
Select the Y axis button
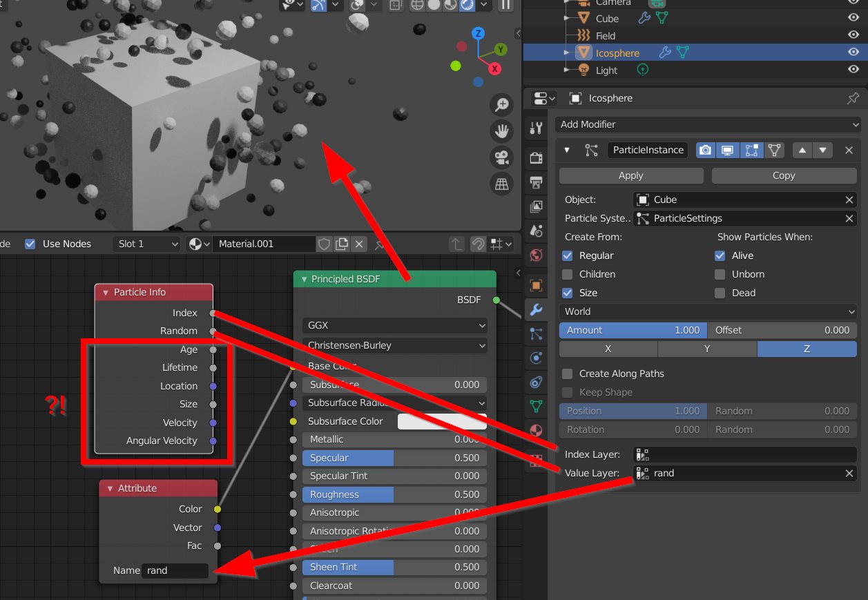tap(707, 349)
